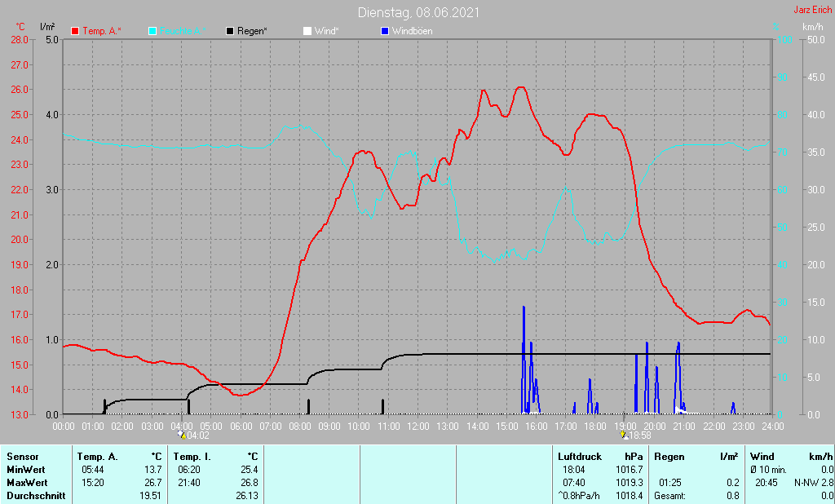The image size is (835, 504).
Task: Click the sunrise icon beside 04:02
Action: pos(182,435)
